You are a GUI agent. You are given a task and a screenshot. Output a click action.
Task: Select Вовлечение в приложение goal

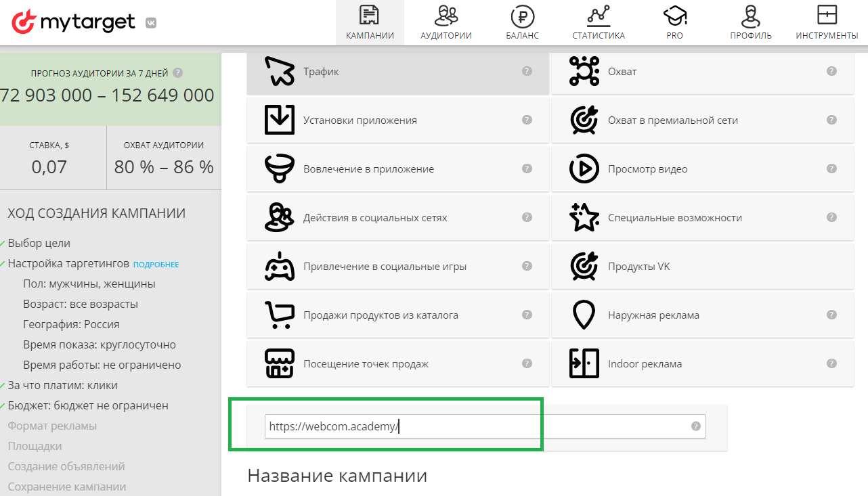(x=398, y=169)
